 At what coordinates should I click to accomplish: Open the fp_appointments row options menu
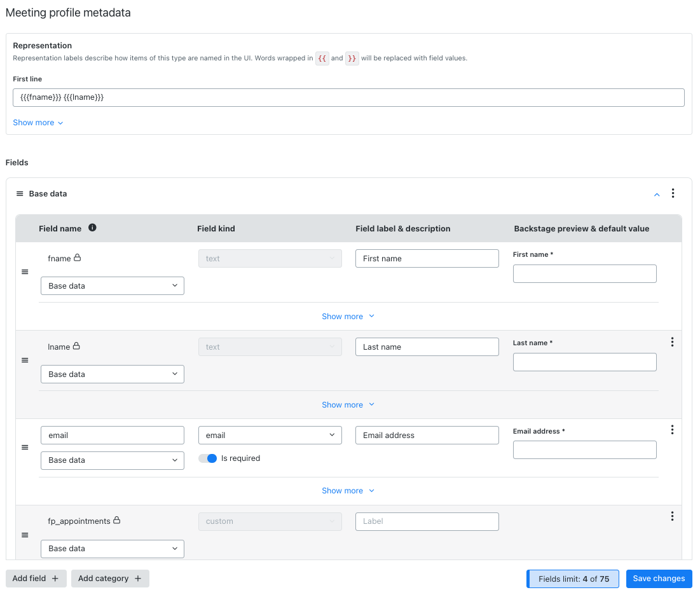pyautogui.click(x=672, y=517)
